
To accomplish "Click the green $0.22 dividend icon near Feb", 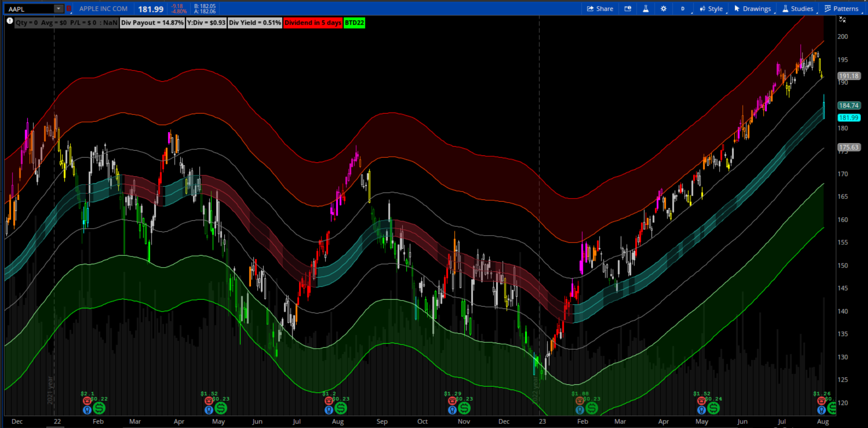I will [99, 408].
